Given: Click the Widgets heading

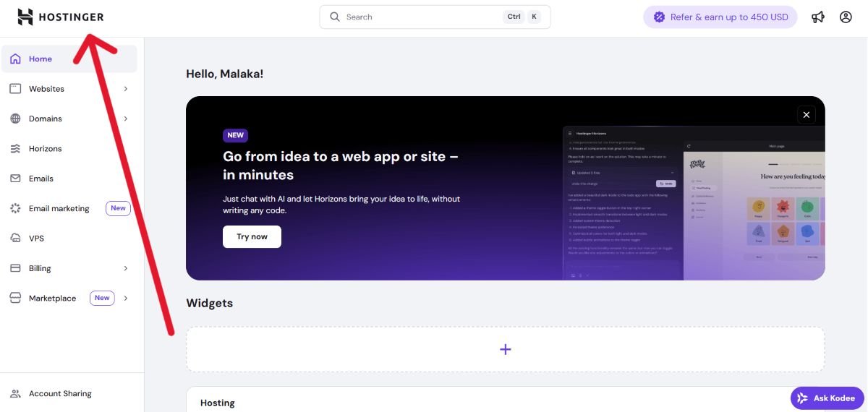Looking at the screenshot, I should tap(210, 303).
